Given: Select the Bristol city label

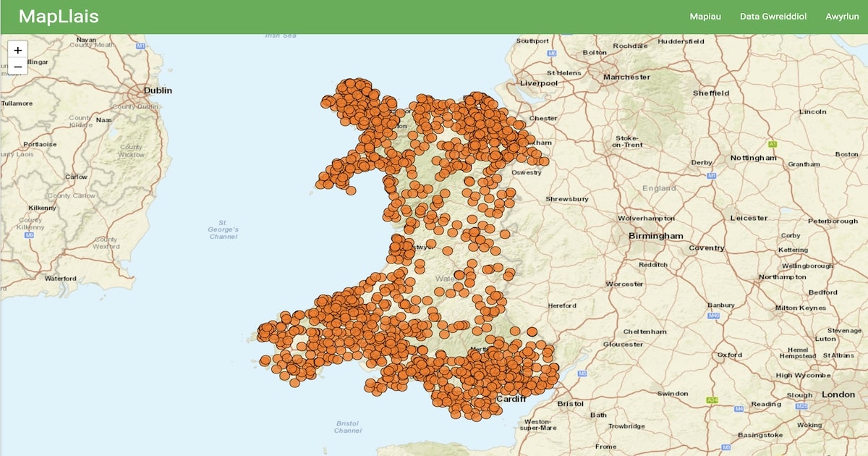Looking at the screenshot, I should coord(571,403).
